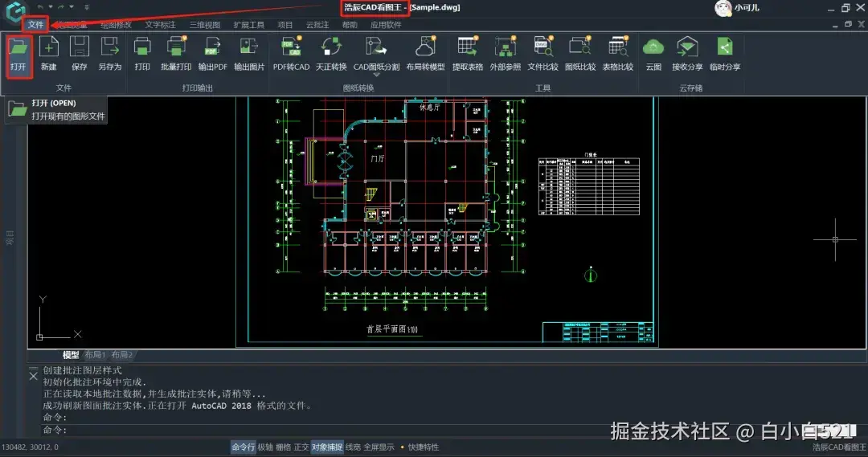868x457 pixels.
Task: Create a new drawing with 新建
Action: [x=49, y=55]
